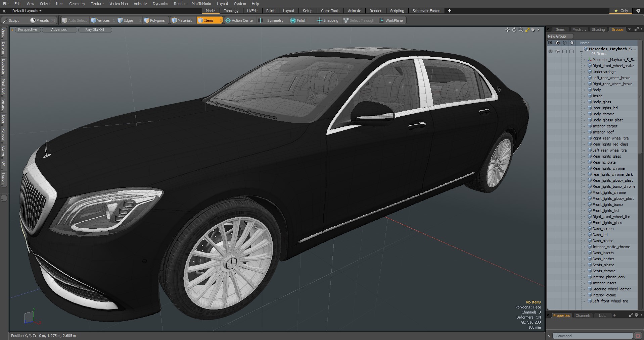Switch to the Channels tab
The width and height of the screenshot is (644, 340).
pyautogui.click(x=583, y=316)
